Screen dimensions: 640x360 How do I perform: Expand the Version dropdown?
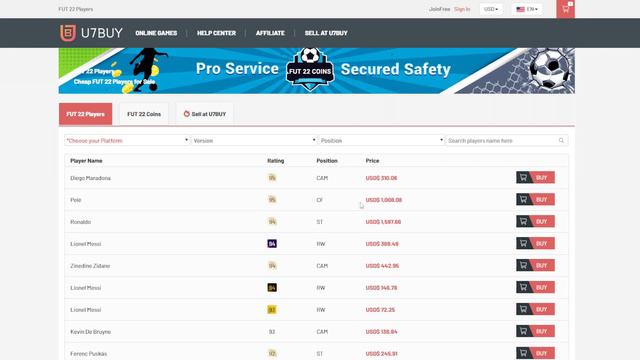click(254, 140)
